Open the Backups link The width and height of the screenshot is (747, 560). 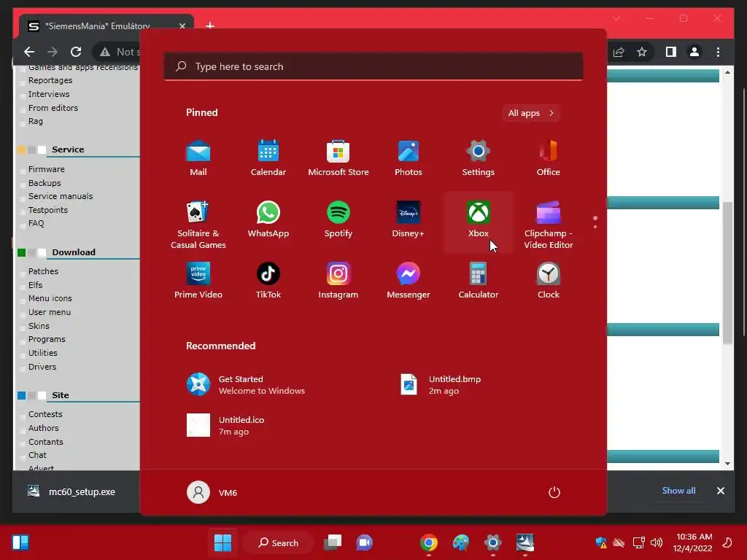click(44, 183)
